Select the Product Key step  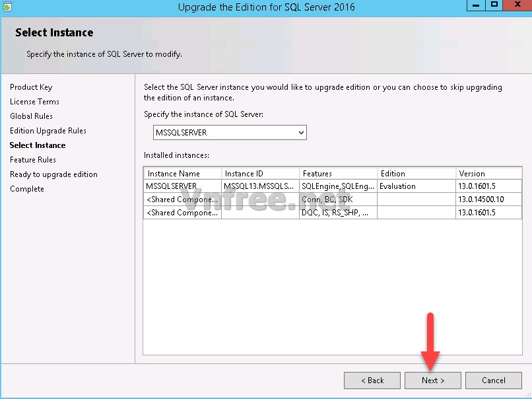point(31,87)
